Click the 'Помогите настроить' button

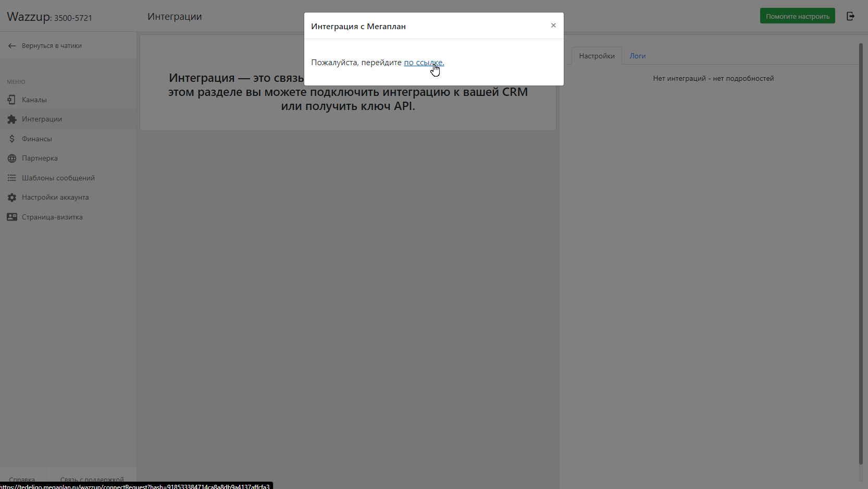(797, 16)
